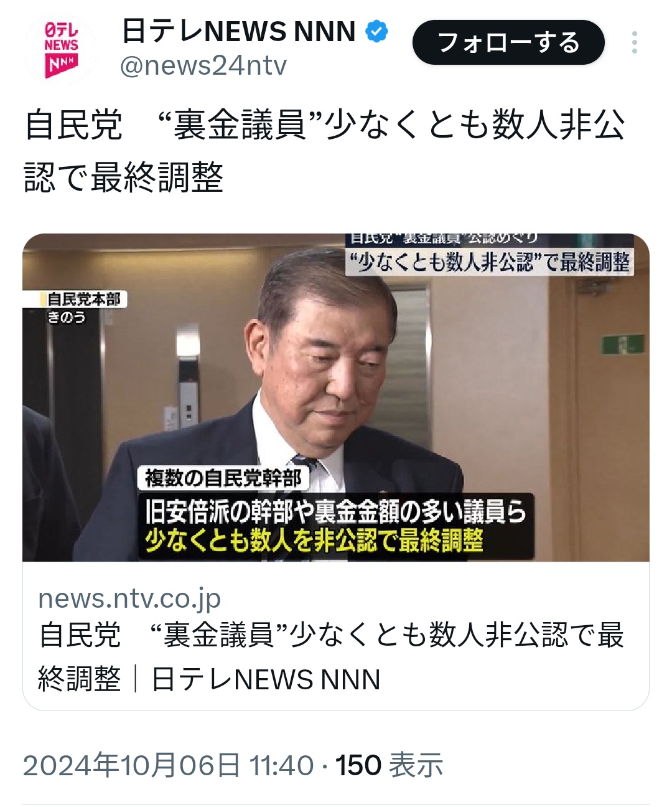View the 150 表示 view count
The image size is (672, 807).
tap(390, 765)
